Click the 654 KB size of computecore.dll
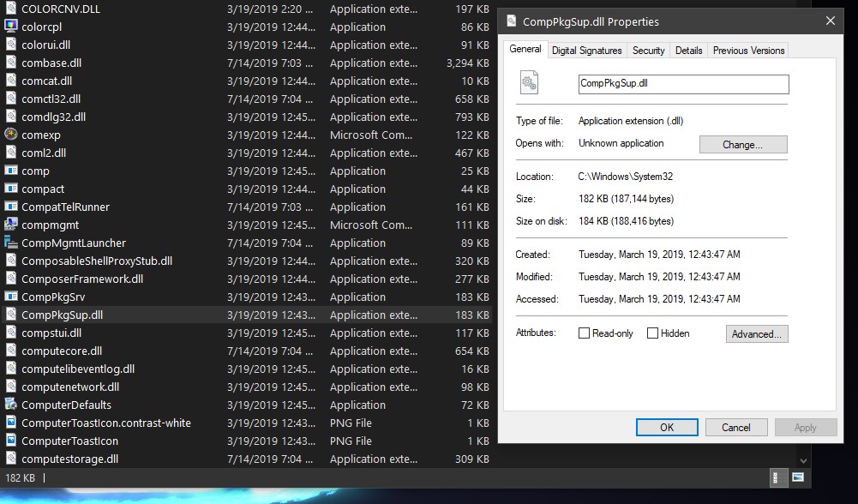Viewport: 858px width, 504px height. [472, 351]
